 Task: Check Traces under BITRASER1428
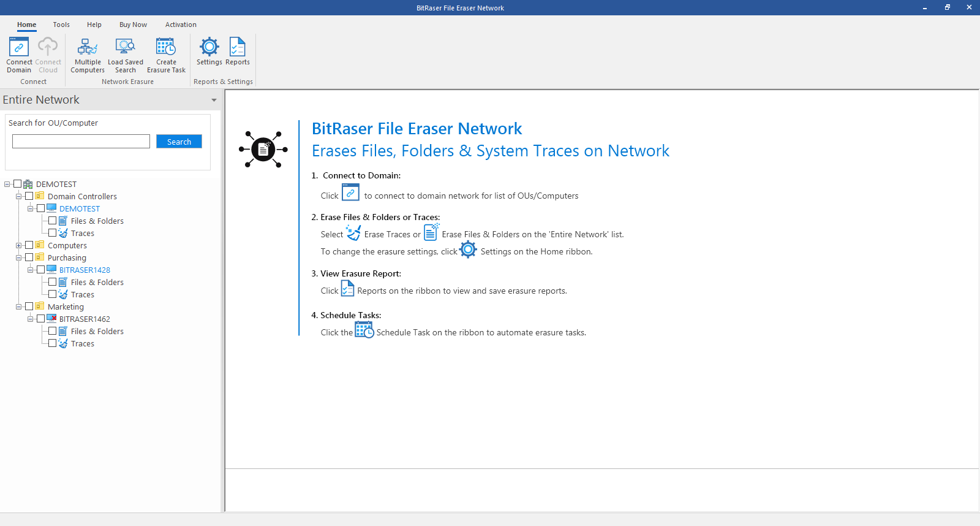(52, 294)
